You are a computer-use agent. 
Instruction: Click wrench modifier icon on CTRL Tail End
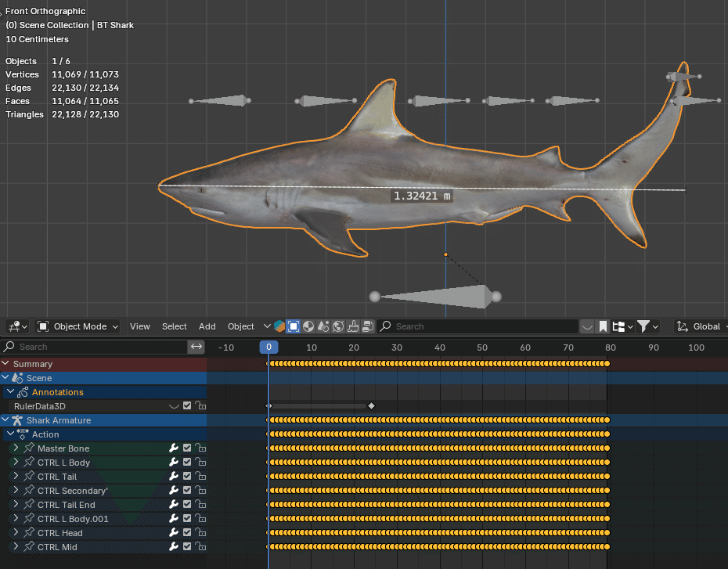point(174,505)
